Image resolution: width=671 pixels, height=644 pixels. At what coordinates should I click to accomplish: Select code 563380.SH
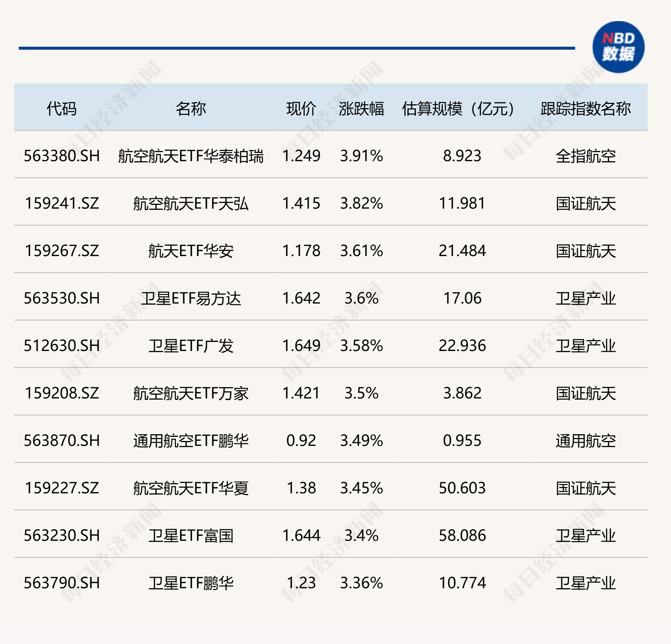[62, 156]
